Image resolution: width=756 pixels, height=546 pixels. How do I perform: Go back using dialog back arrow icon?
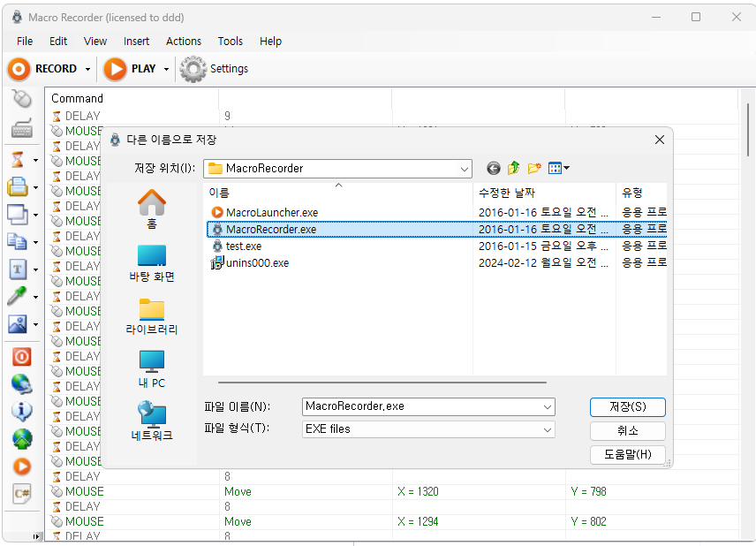(493, 169)
